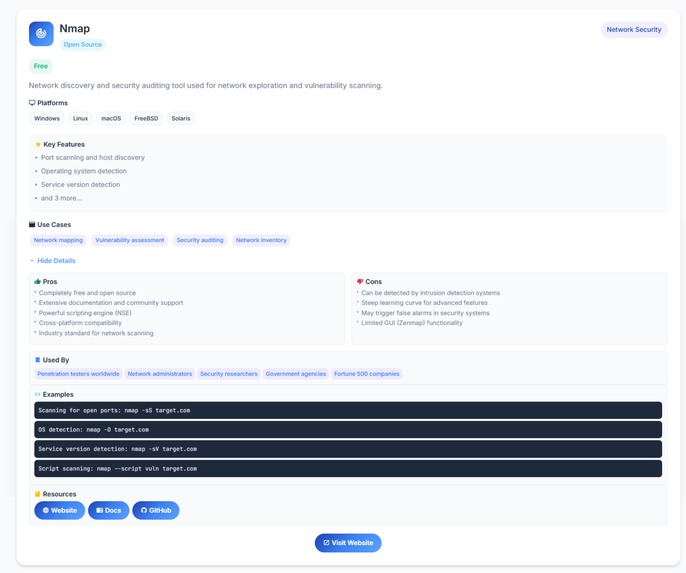
Task: Select the Solaris platform tag
Action: point(181,118)
